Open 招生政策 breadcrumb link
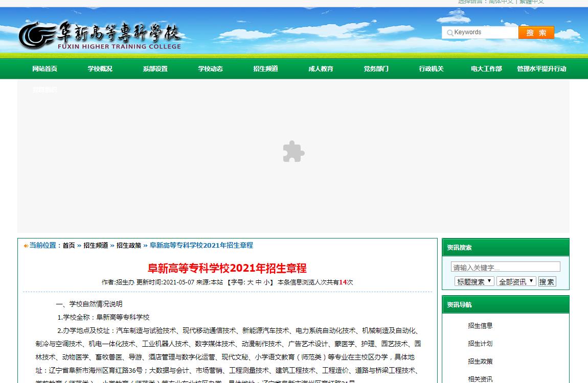Image resolution: width=588 pixels, height=383 pixels. tap(129, 246)
